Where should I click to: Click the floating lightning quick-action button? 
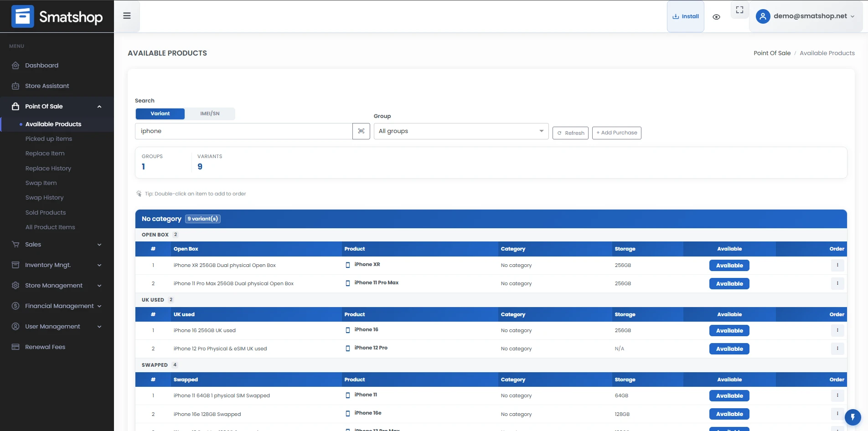pyautogui.click(x=852, y=417)
